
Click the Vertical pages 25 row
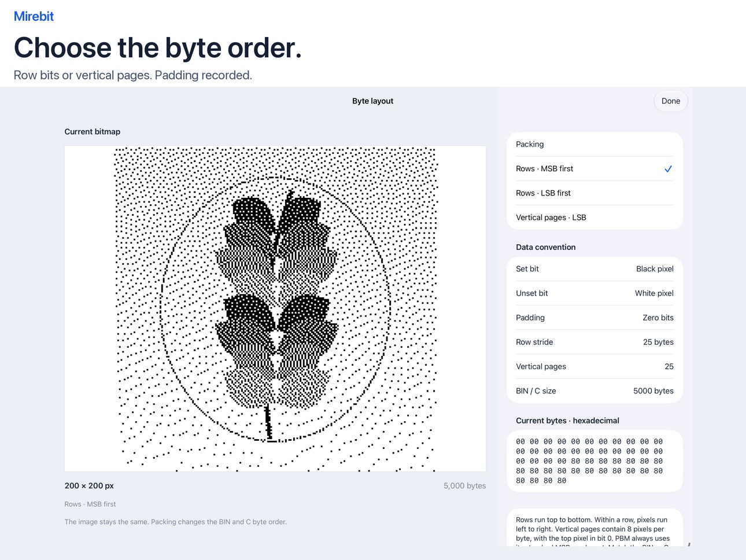[594, 366]
